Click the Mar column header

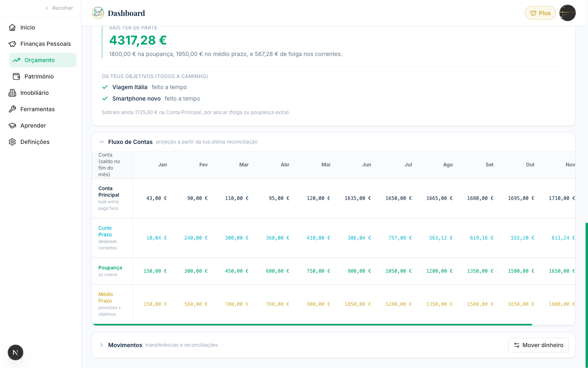pos(244,165)
